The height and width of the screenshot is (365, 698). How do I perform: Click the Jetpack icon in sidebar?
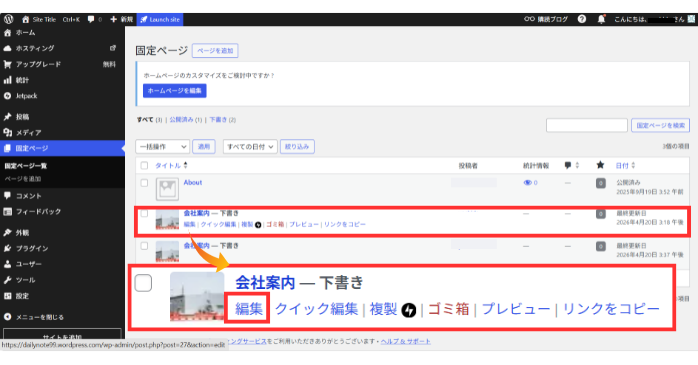(x=8, y=96)
